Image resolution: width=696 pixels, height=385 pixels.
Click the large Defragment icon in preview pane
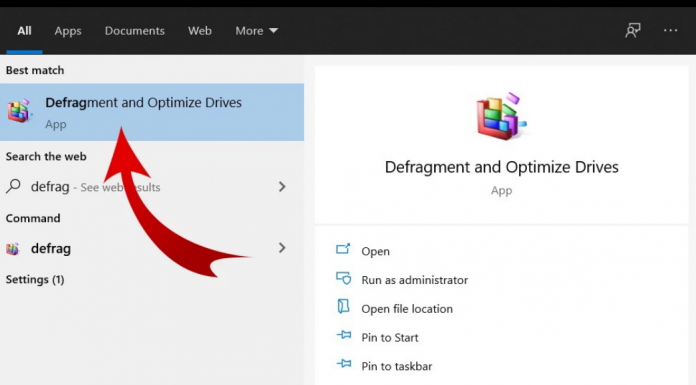pos(501,115)
